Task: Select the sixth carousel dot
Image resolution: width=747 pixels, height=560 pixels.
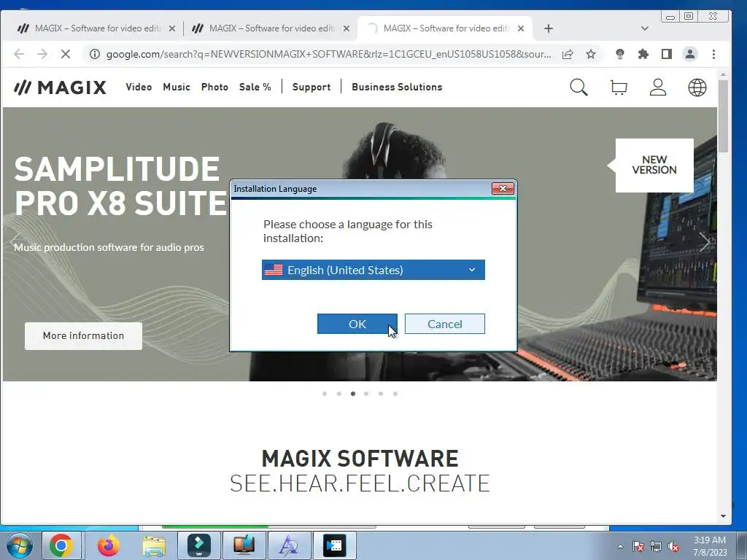Action: 395,394
